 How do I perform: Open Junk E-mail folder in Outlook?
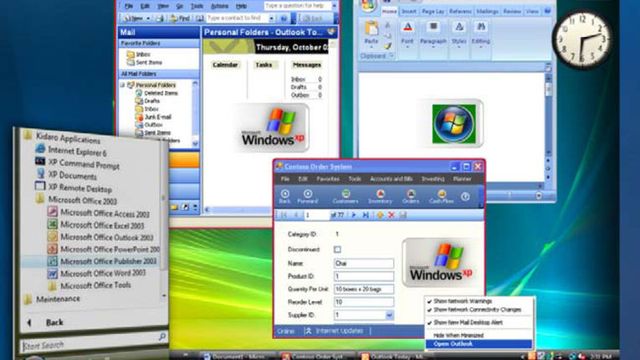[x=153, y=117]
